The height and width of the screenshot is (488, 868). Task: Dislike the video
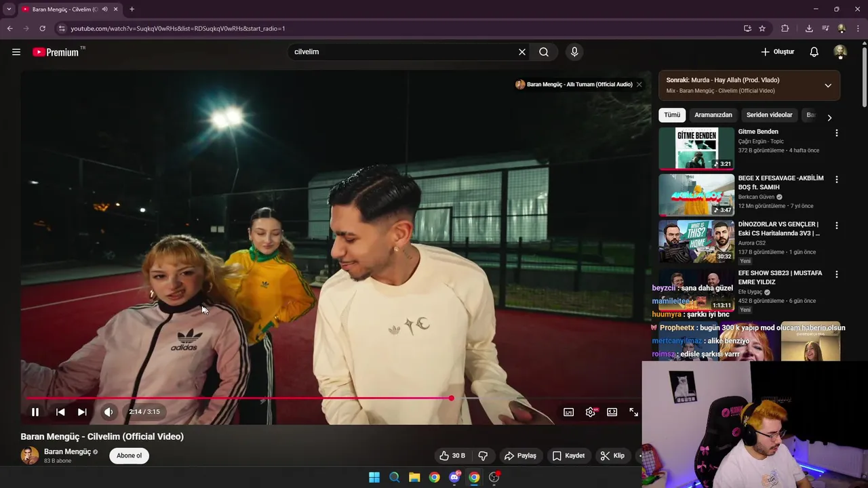(484, 455)
